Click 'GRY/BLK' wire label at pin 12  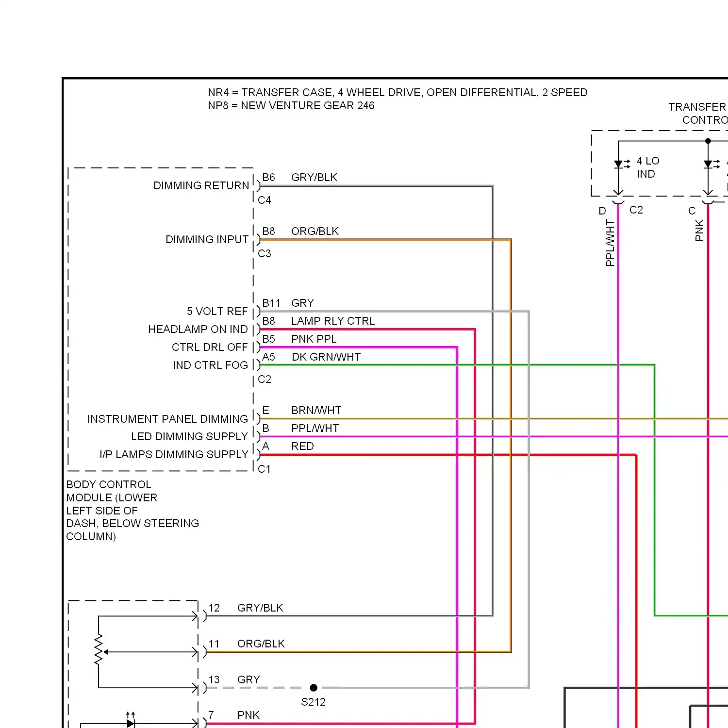click(260, 608)
